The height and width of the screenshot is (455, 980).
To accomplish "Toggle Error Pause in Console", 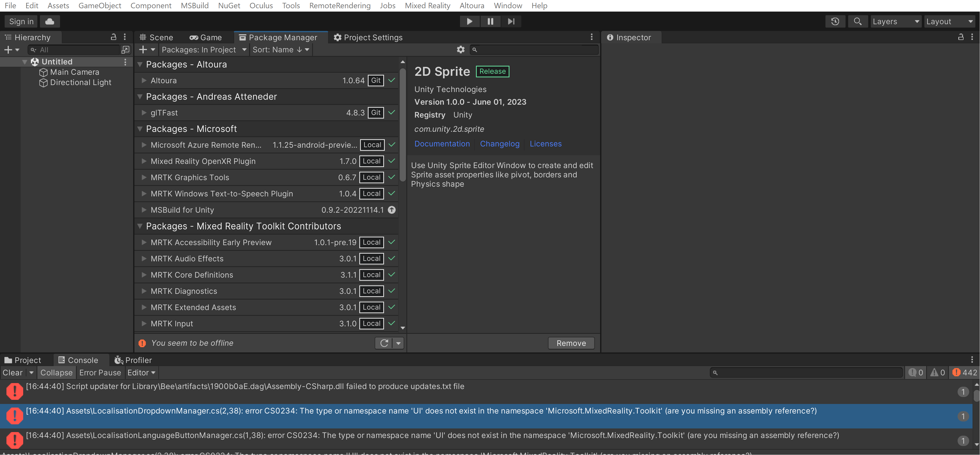I will tap(100, 372).
